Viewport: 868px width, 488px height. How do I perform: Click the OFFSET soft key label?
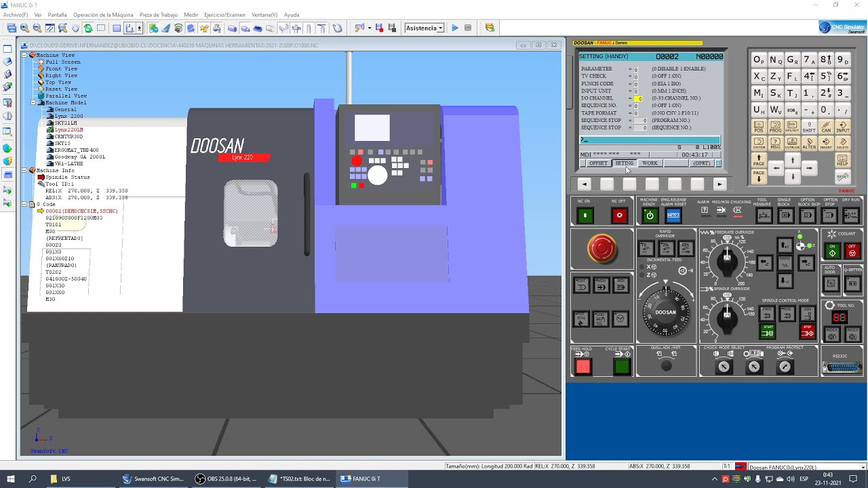click(x=598, y=163)
